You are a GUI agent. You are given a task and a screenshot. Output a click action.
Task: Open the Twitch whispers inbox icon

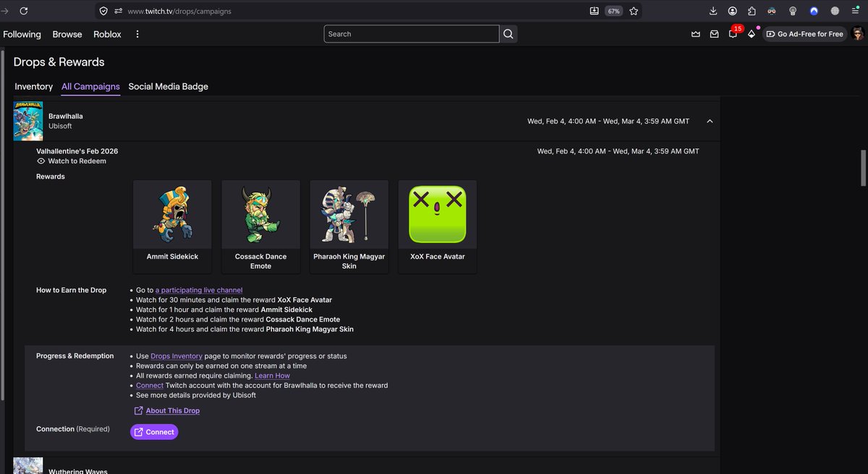(x=714, y=34)
